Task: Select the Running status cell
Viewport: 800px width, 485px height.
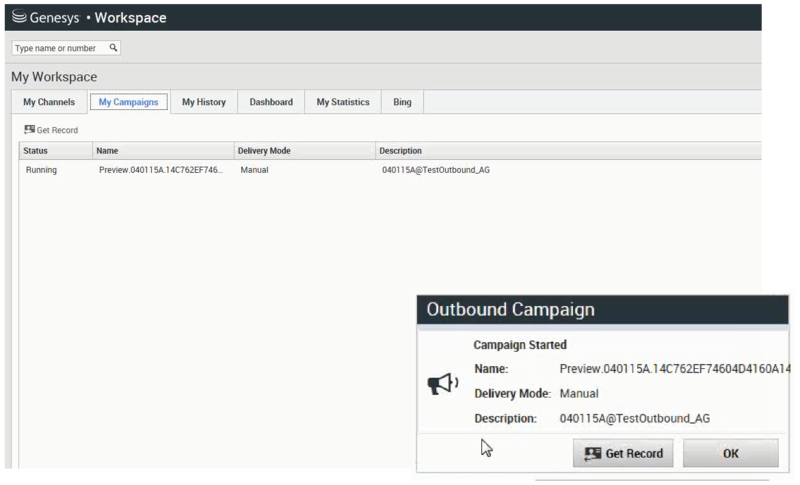Action: 41,170
